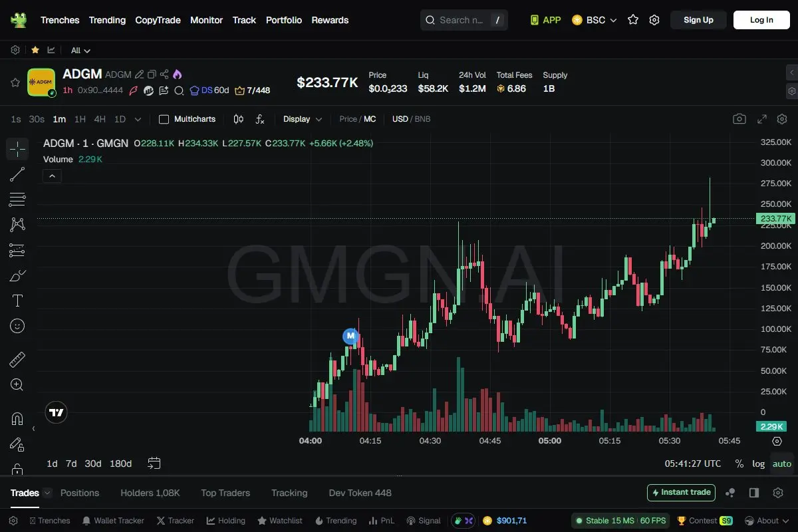The height and width of the screenshot is (532, 798).
Task: Take a chart snapshot with camera icon
Action: coord(739,119)
